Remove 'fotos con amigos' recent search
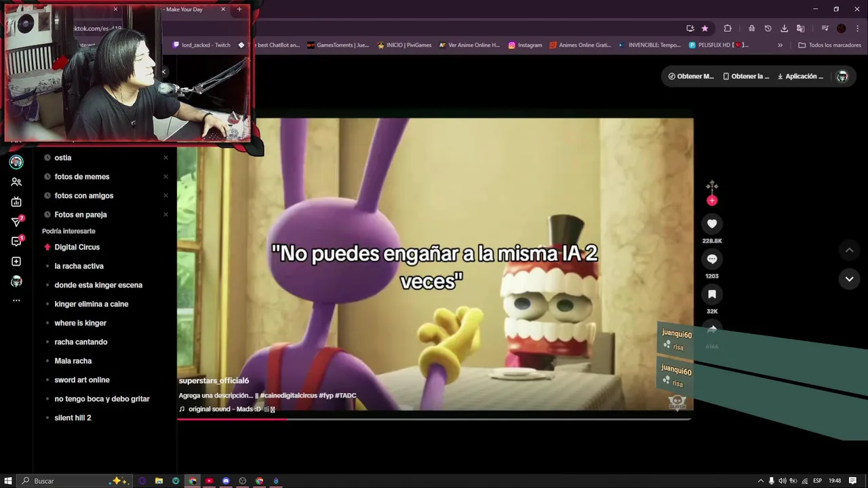Viewport: 868px width, 488px height. [165, 196]
